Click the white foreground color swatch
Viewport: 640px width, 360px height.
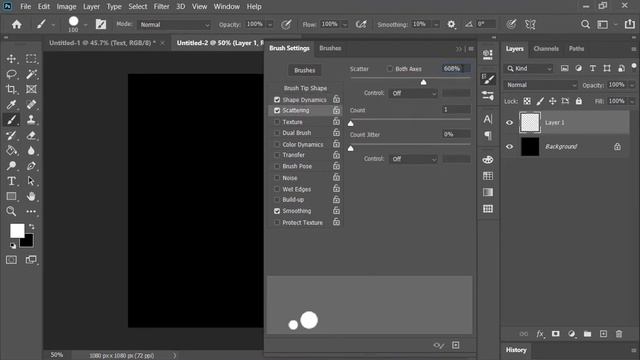[x=17, y=231]
